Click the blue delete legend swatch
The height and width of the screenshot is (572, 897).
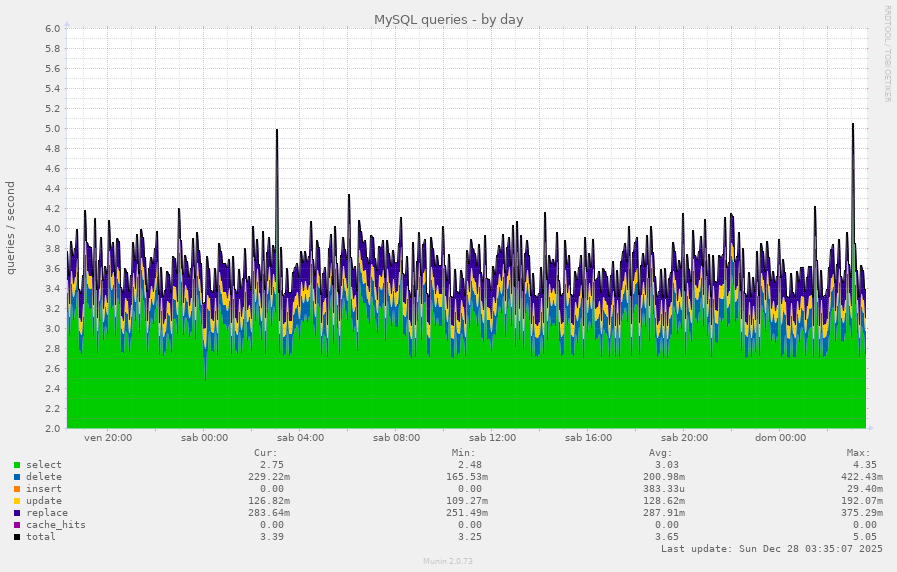pyautogui.click(x=17, y=477)
